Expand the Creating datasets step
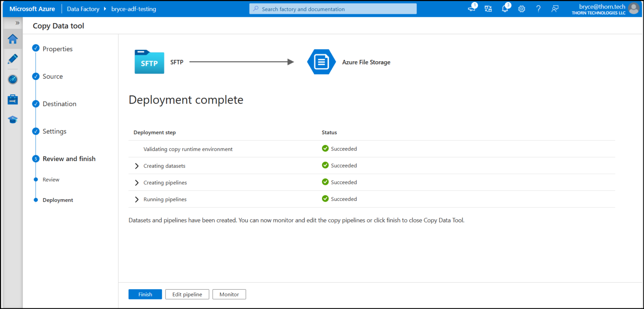The width and height of the screenshot is (644, 309). click(136, 166)
